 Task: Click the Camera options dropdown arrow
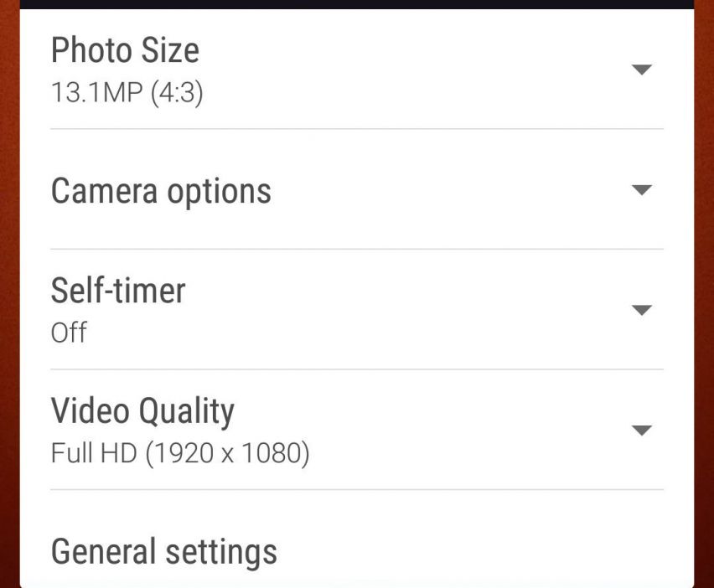(641, 190)
